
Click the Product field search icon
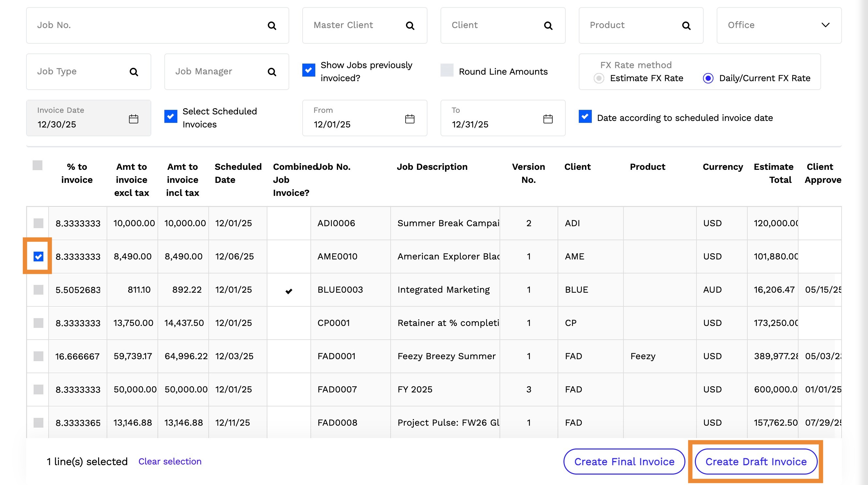(686, 26)
